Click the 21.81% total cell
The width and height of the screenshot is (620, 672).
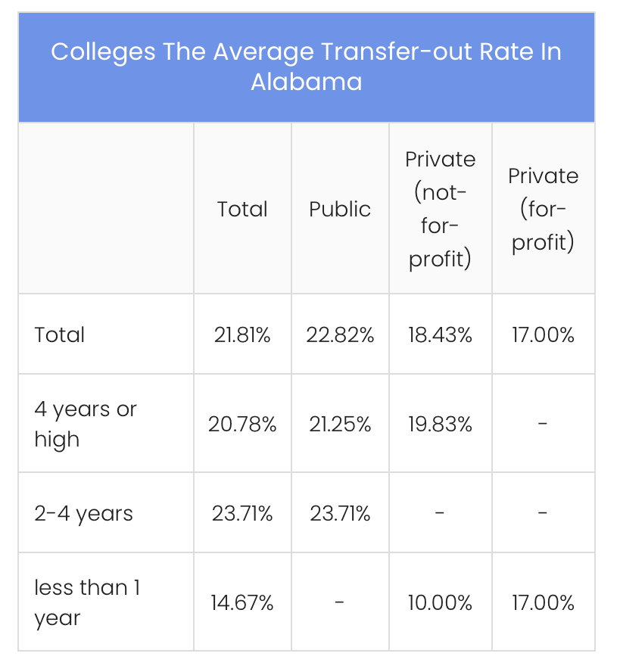pyautogui.click(x=242, y=334)
